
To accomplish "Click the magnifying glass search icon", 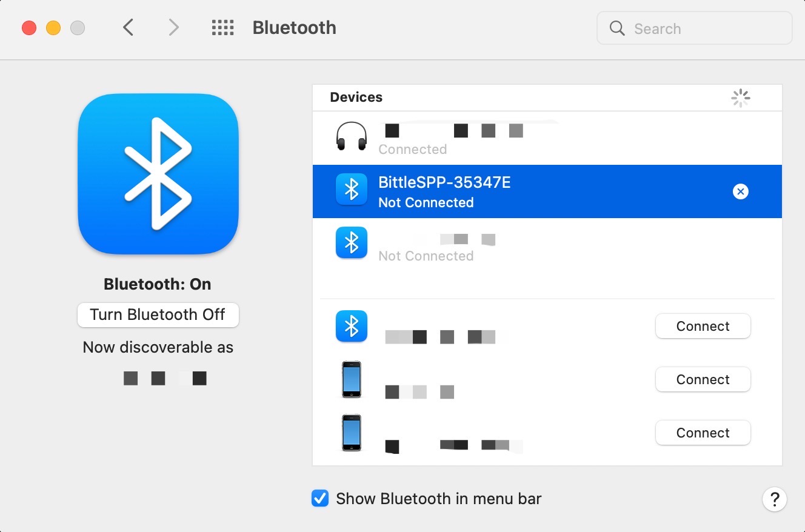I will (x=617, y=28).
